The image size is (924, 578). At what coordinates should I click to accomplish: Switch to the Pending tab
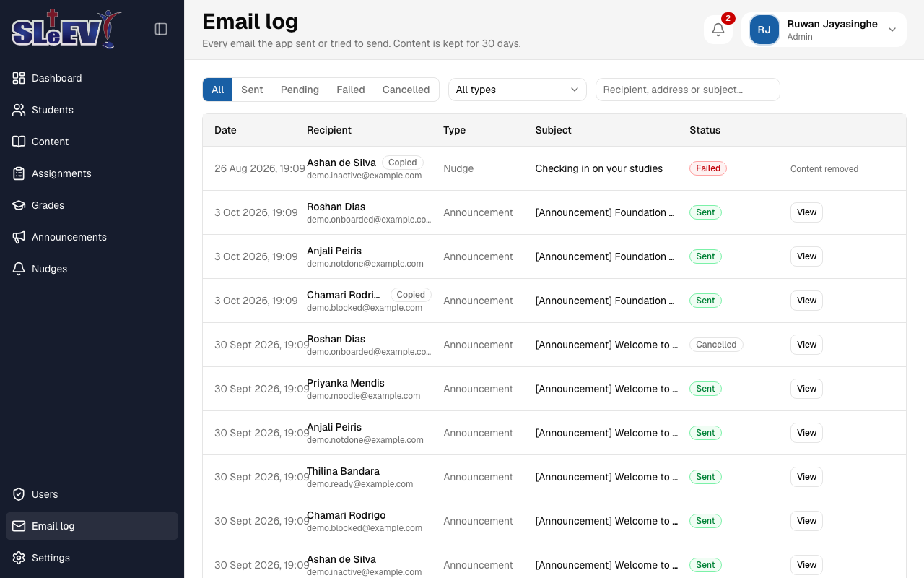[x=300, y=90]
